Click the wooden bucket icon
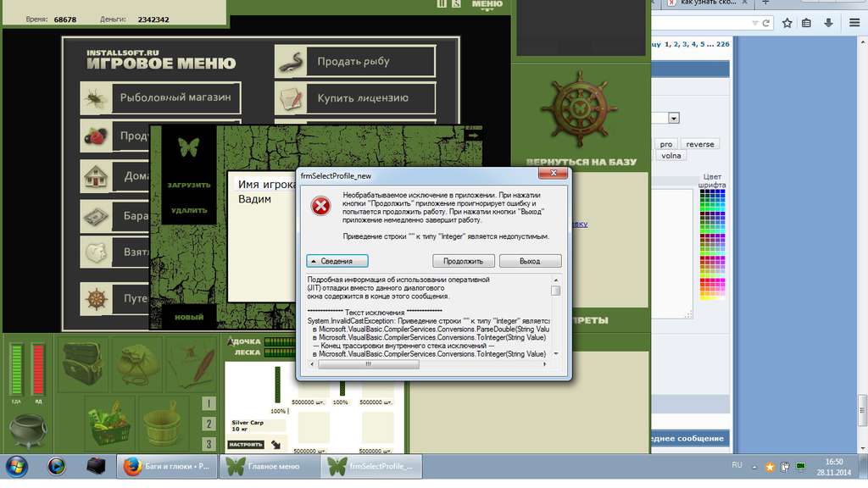The width and height of the screenshot is (868, 488). [162, 425]
